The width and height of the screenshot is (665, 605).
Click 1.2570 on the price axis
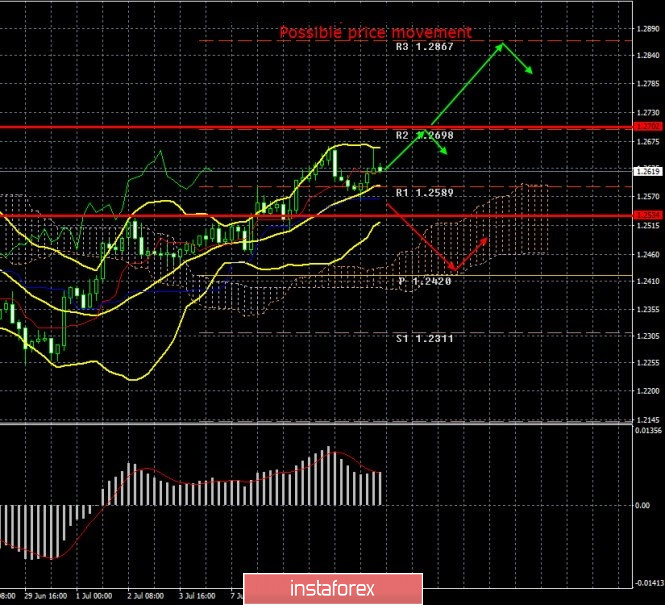point(648,197)
